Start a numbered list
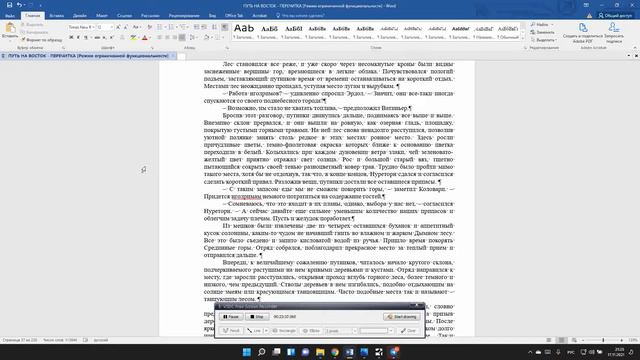 (171, 27)
